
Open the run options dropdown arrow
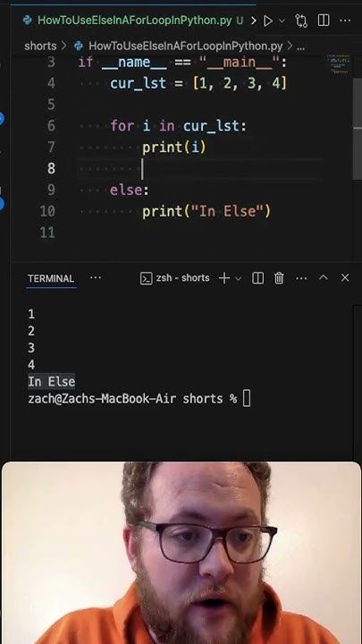pos(282,21)
